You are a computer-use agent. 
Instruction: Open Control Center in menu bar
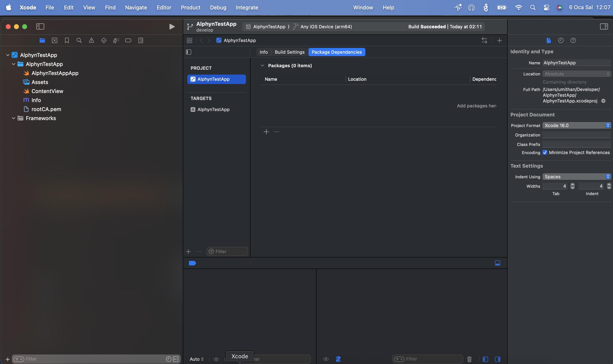[x=546, y=8]
